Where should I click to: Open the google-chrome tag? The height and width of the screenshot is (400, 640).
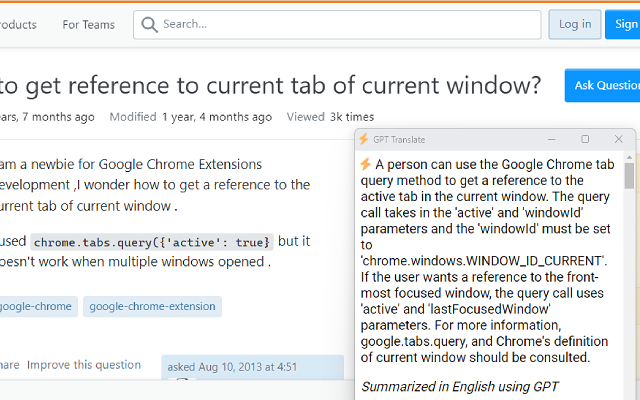click(36, 307)
